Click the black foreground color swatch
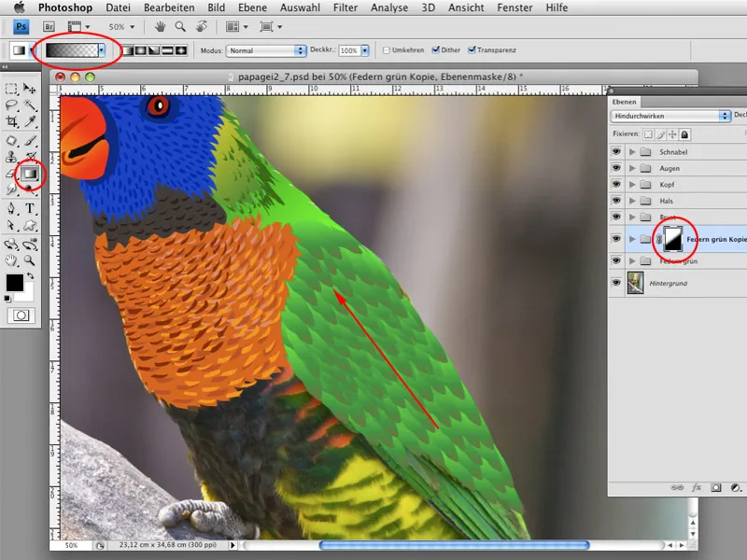 point(15,282)
